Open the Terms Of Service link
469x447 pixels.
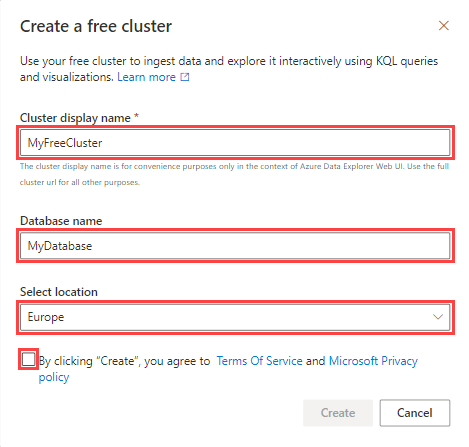point(259,361)
